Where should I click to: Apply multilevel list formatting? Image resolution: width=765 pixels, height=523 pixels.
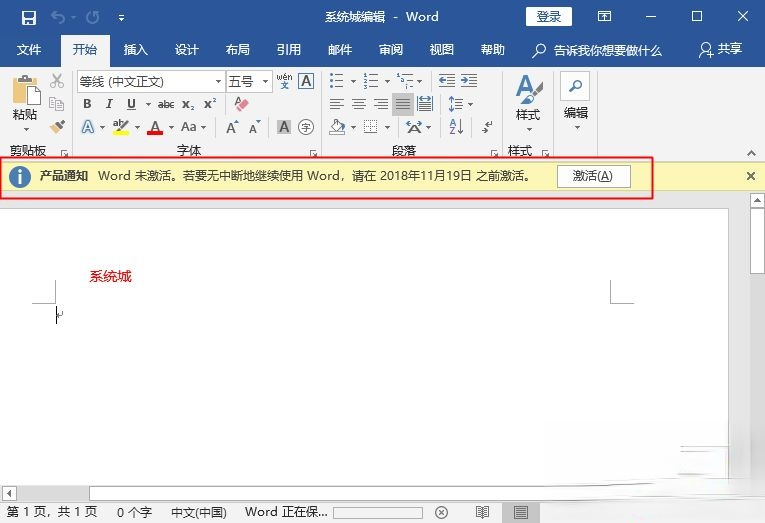click(x=405, y=80)
